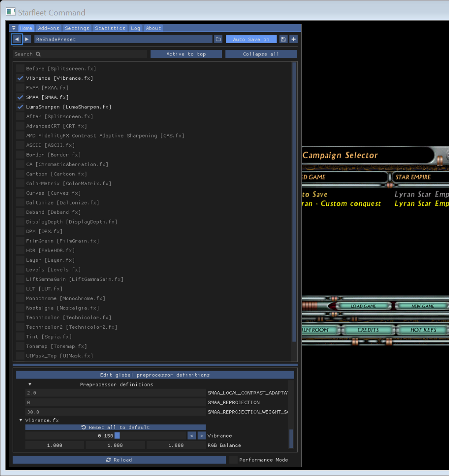
Task: Click the Active to top button
Action: pyautogui.click(x=186, y=54)
